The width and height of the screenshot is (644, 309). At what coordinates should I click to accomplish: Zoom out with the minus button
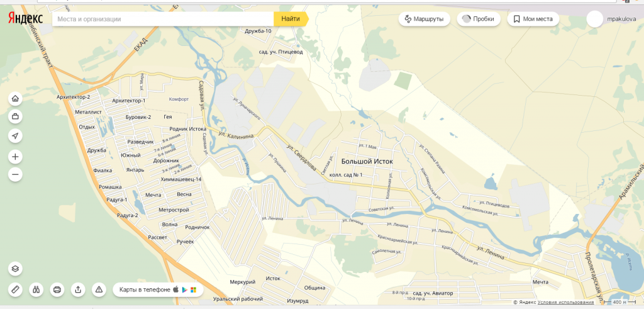[15, 174]
